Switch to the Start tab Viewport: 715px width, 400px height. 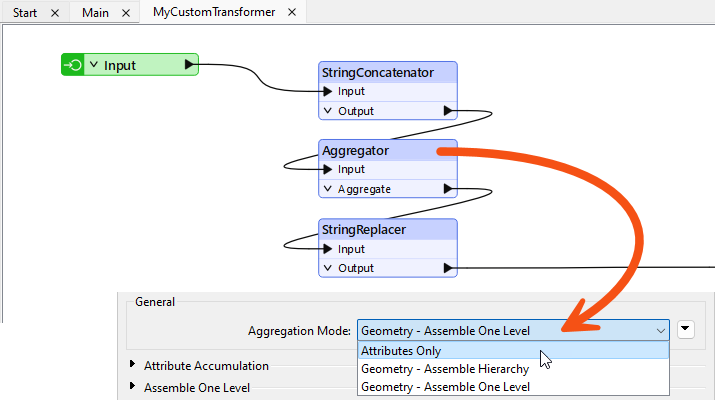pyautogui.click(x=29, y=13)
